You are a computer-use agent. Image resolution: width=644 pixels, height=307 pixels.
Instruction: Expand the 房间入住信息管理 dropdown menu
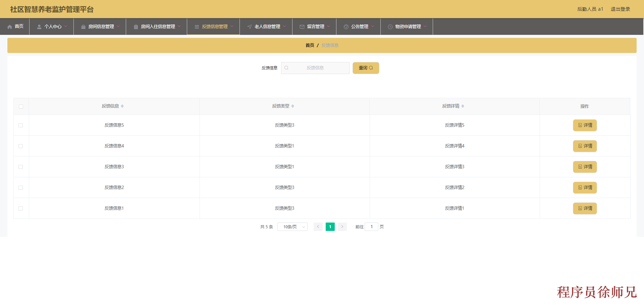coord(156,26)
